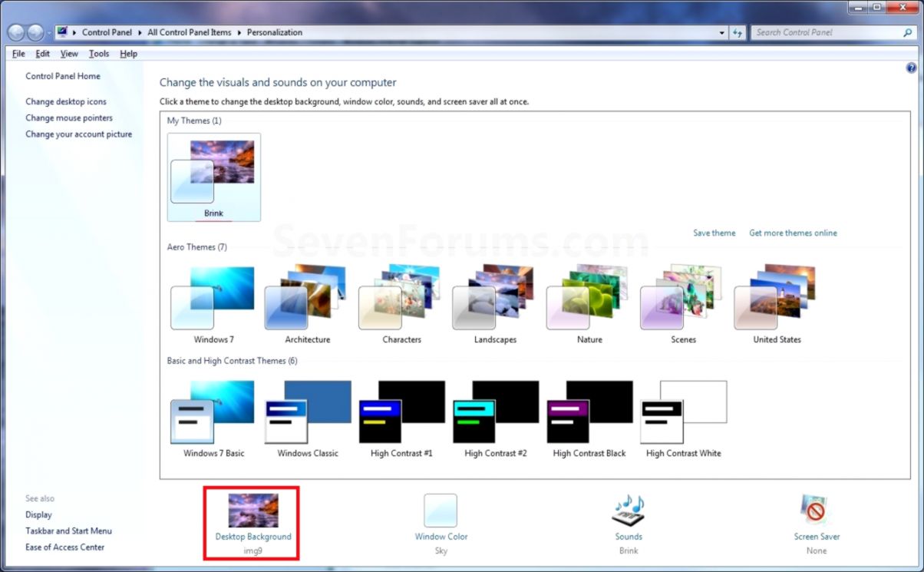Image resolution: width=924 pixels, height=572 pixels.
Task: Open the Help menu
Action: click(128, 54)
